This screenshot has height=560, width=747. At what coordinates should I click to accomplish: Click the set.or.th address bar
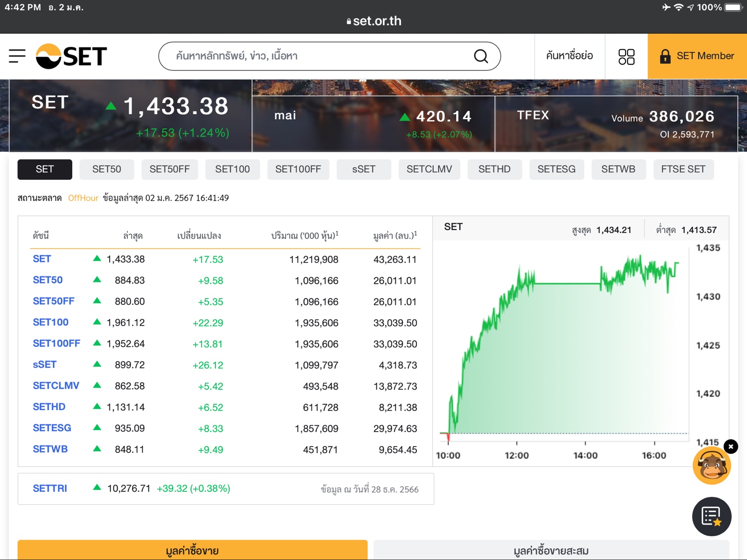tap(373, 21)
